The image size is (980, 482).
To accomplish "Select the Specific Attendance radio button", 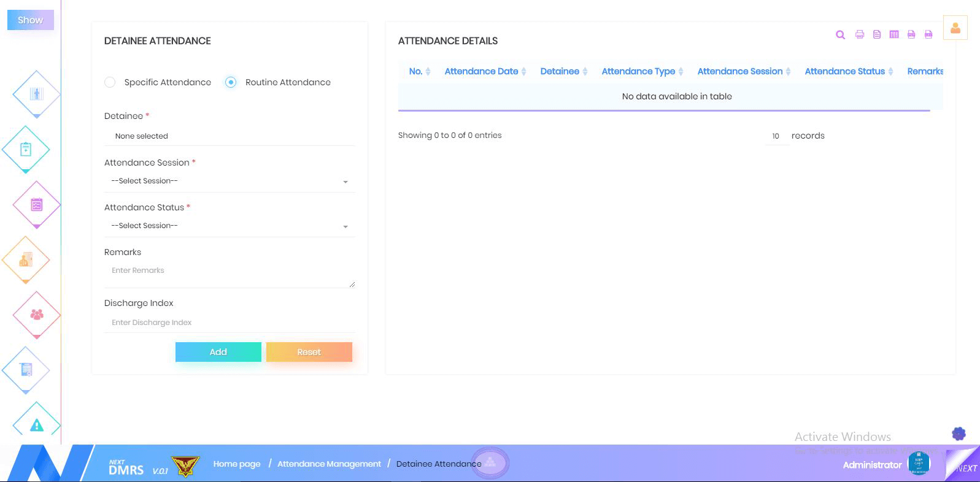I will click(x=110, y=82).
